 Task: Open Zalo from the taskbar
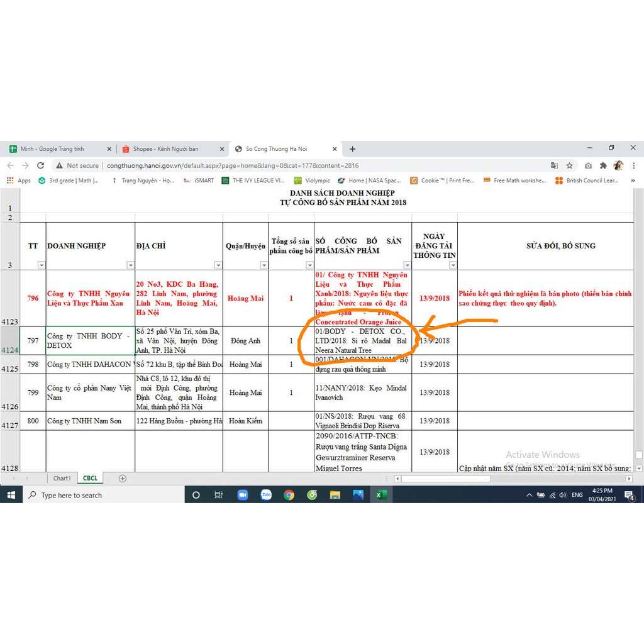[266, 495]
